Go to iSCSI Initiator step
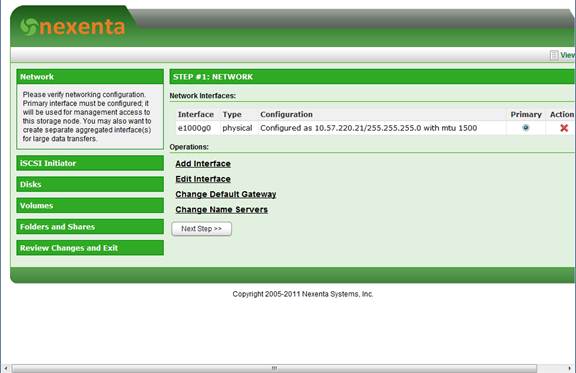 [90, 163]
